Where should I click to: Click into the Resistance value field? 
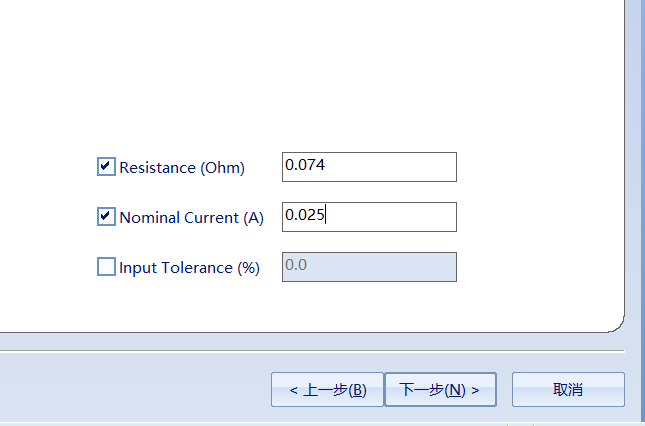click(x=369, y=167)
